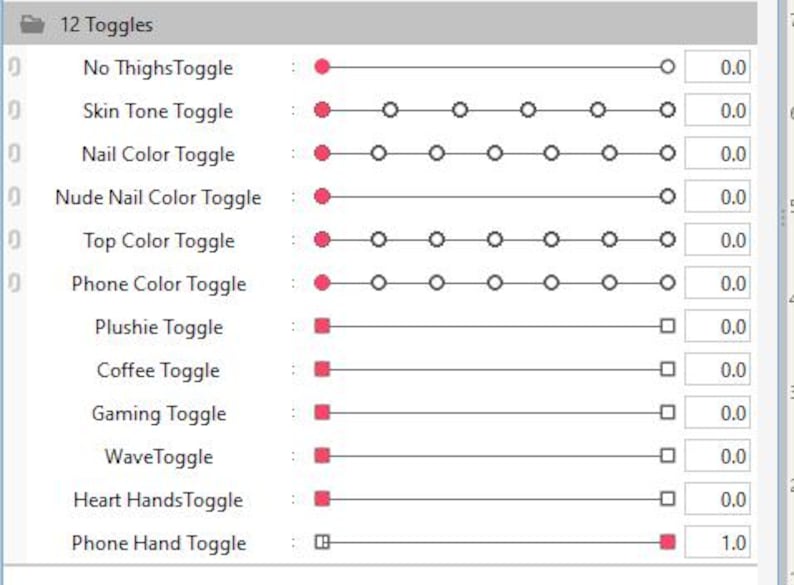Click link icon beside Skin Tone Toggle
794x585 pixels.
click(x=15, y=110)
